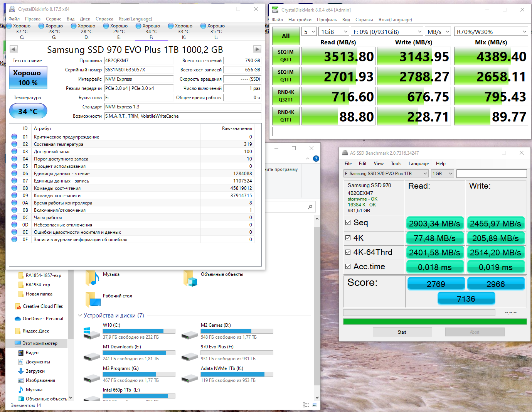Viewport: 532px width, 412px height.
Task: Click the magnifier icon in Explorer search box
Action: click(310, 207)
